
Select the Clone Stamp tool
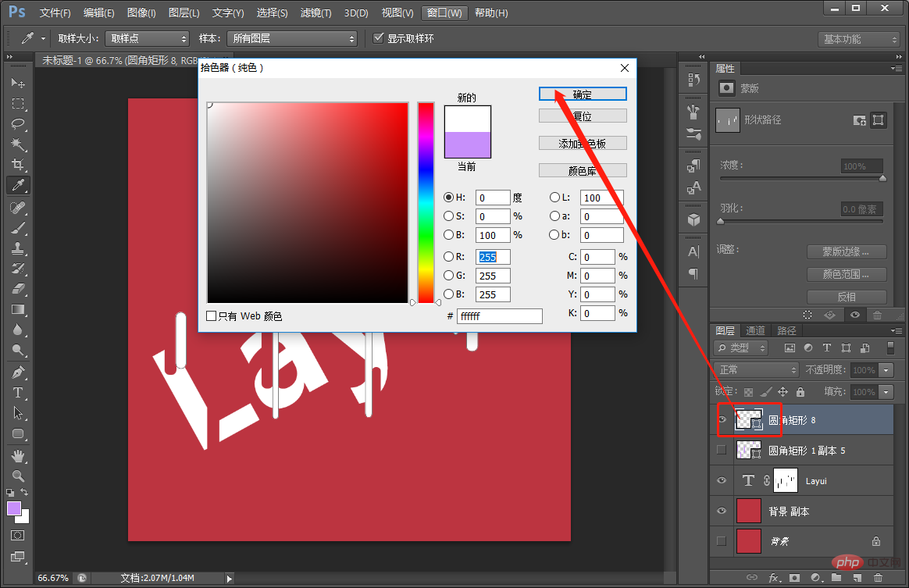coord(18,248)
